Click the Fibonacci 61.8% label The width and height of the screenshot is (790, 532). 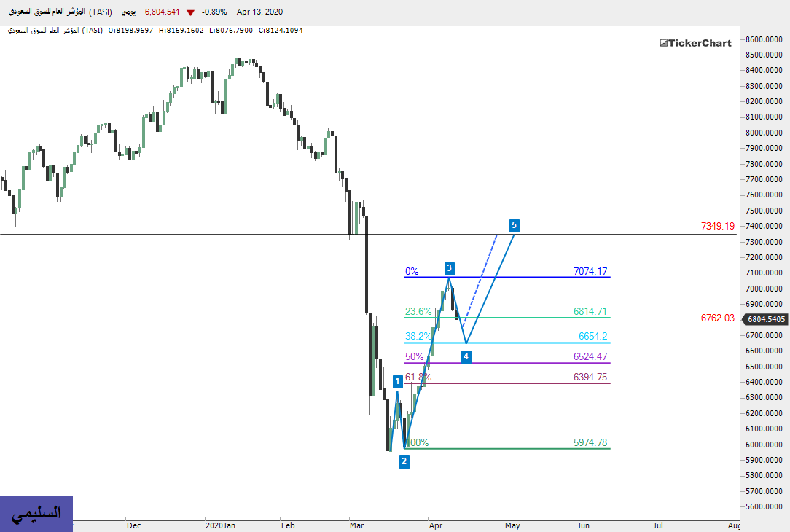click(418, 377)
